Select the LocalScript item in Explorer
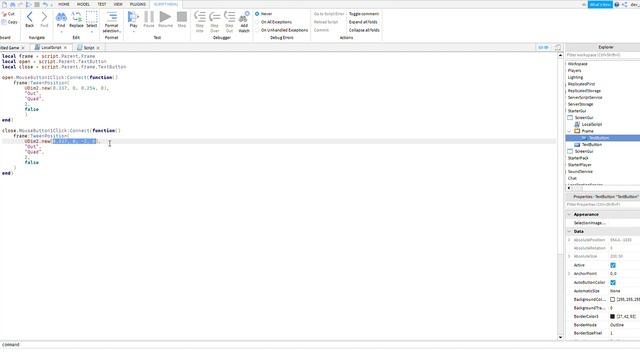The height and width of the screenshot is (360, 640). 591,124
